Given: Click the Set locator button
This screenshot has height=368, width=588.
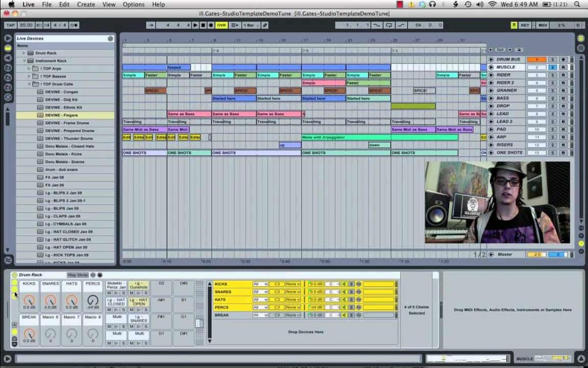Looking at the screenshot, I should click(x=500, y=50).
